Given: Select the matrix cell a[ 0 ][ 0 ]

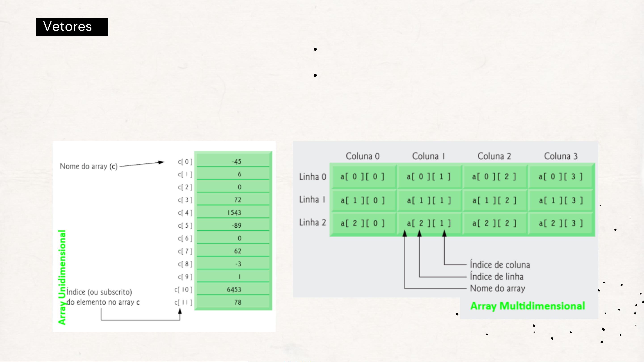Looking at the screenshot, I should 363,177.
